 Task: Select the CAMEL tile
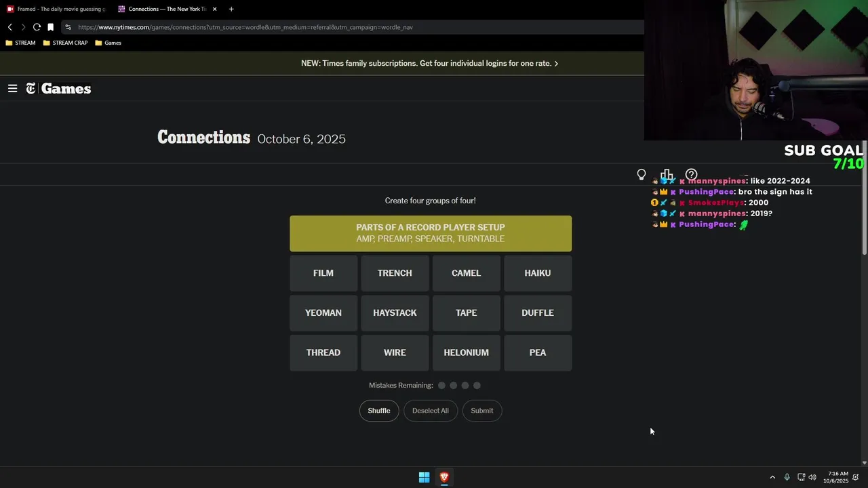pyautogui.click(x=466, y=273)
